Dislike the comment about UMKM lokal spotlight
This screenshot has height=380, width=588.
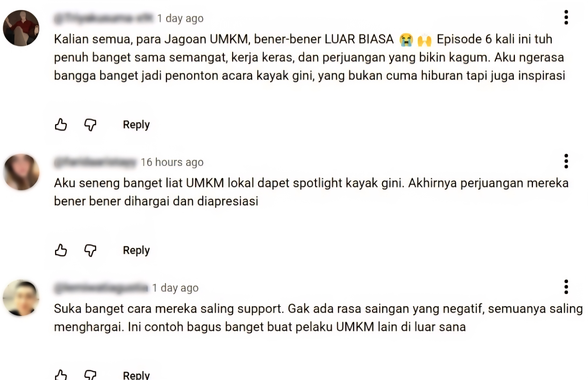[90, 250]
